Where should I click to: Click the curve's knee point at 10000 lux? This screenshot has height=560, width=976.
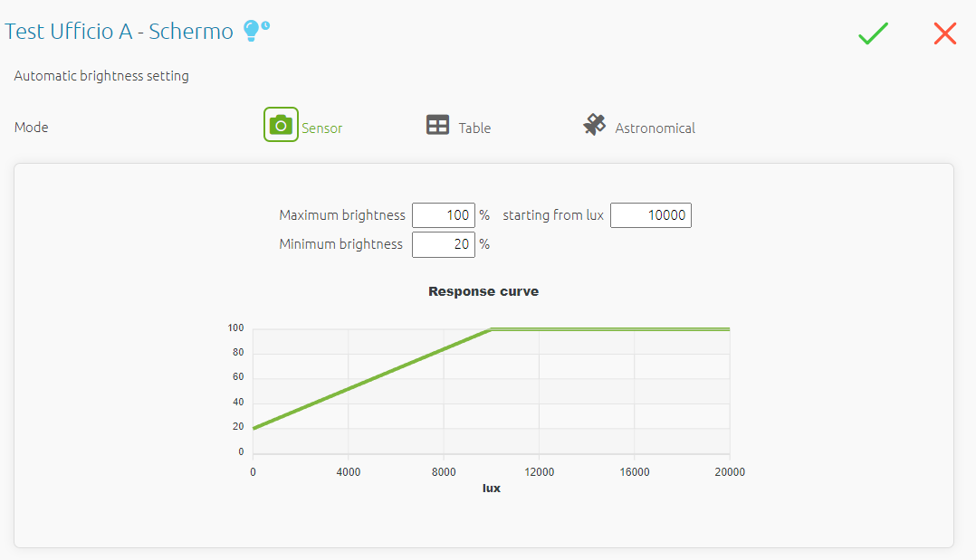(x=491, y=329)
